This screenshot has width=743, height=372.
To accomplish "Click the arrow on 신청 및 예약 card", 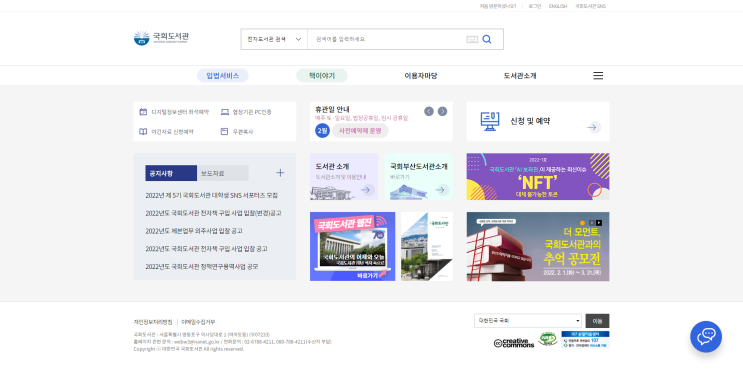I will (x=593, y=127).
